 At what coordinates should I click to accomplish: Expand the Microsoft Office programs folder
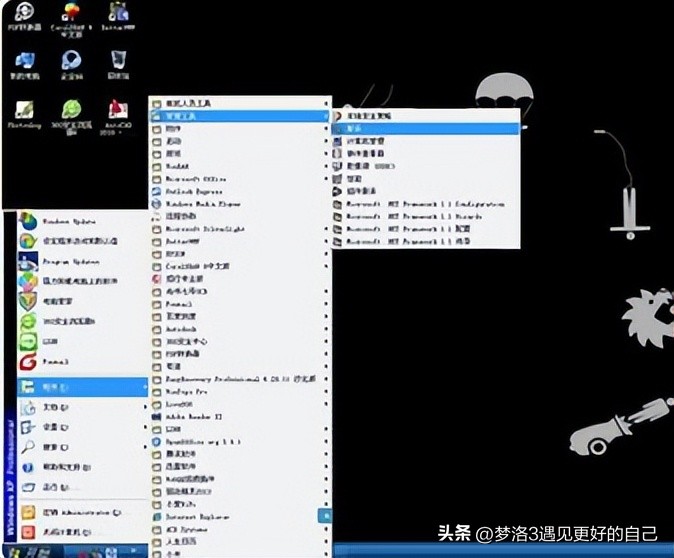241,178
